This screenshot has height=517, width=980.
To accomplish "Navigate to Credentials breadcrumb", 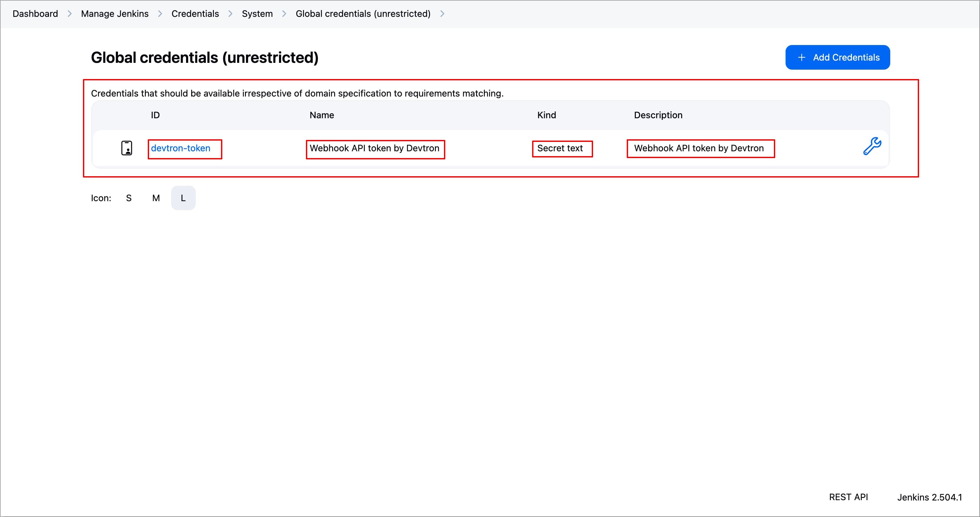I will pyautogui.click(x=195, y=14).
